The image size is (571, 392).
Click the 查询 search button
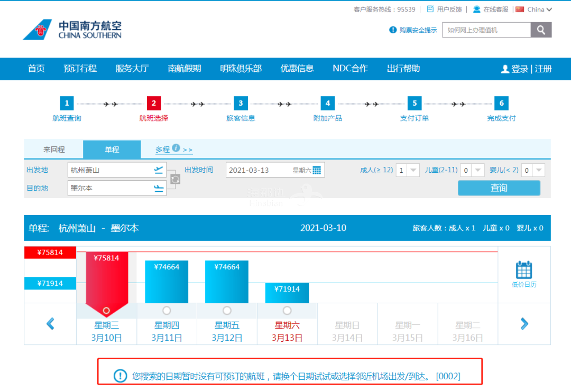tap(499, 188)
